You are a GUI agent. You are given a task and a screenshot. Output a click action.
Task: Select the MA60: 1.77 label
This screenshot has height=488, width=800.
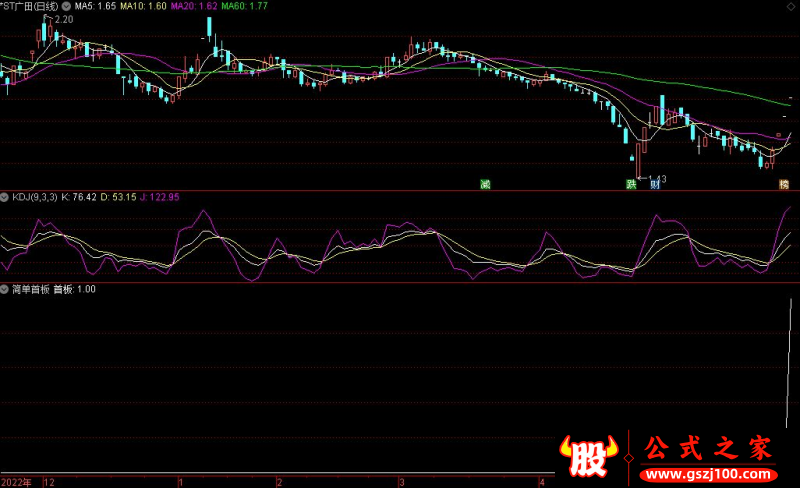pyautogui.click(x=244, y=6)
